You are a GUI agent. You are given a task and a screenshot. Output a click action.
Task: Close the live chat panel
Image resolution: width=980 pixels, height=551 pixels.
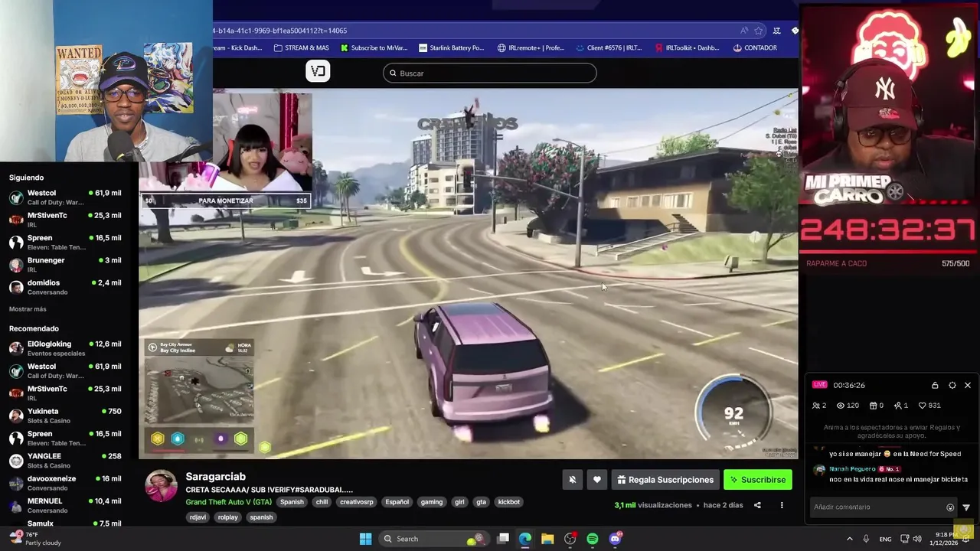(x=968, y=385)
